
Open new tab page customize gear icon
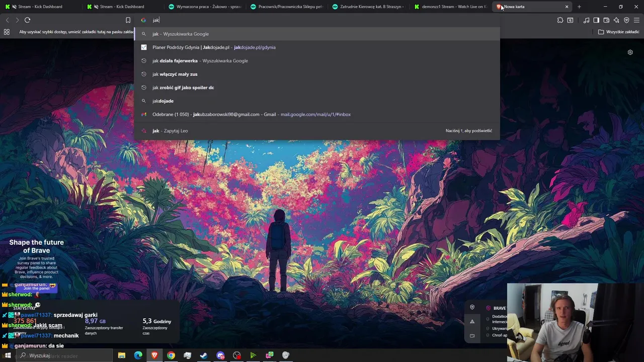[x=630, y=52]
